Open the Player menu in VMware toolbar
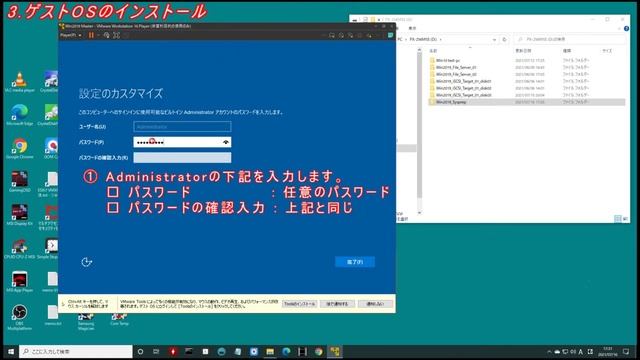The height and width of the screenshot is (360, 640). coord(70,36)
